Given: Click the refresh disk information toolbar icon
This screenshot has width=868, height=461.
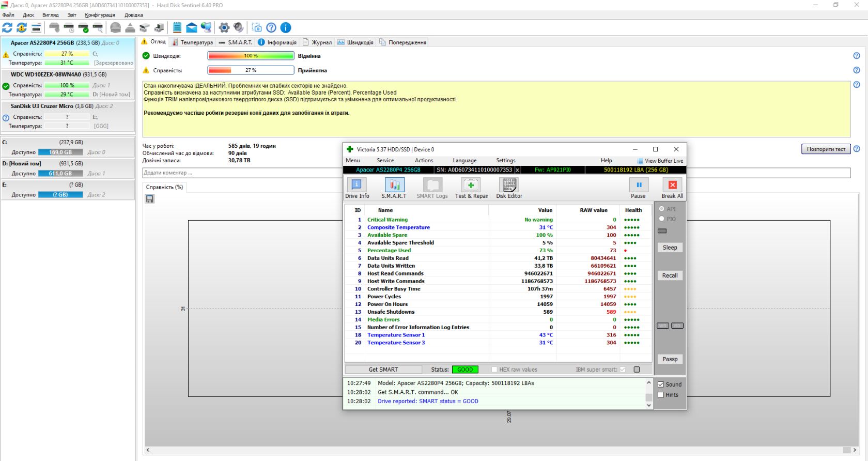Looking at the screenshot, I should coord(7,27).
